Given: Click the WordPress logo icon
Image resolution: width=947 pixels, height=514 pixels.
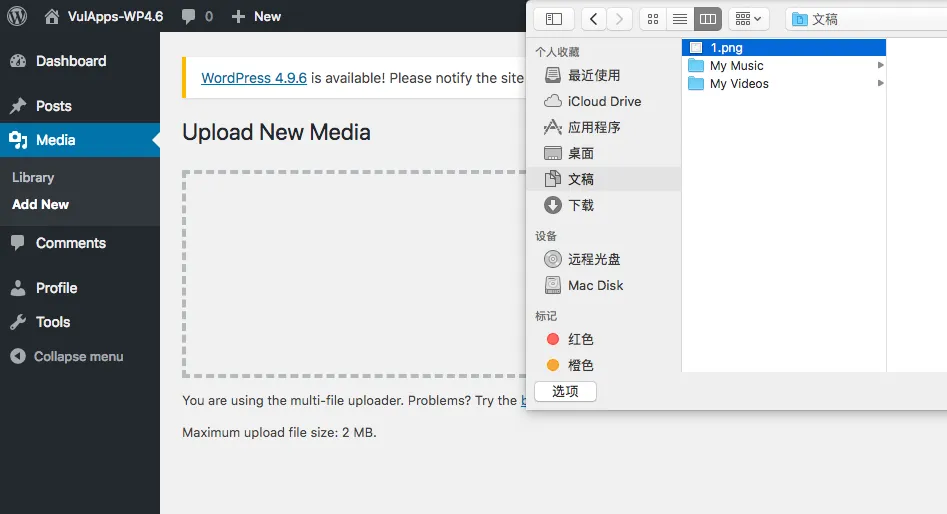Looking at the screenshot, I should point(17,16).
